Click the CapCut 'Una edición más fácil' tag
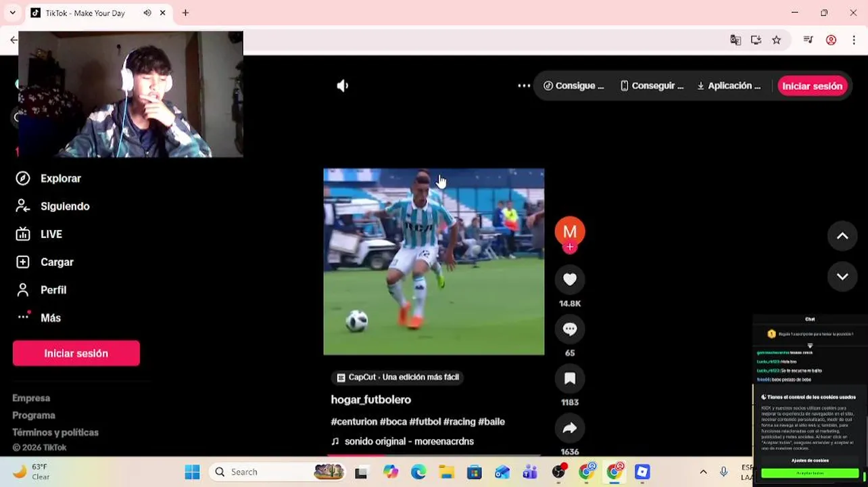Image resolution: width=868 pixels, height=487 pixels. coord(398,377)
